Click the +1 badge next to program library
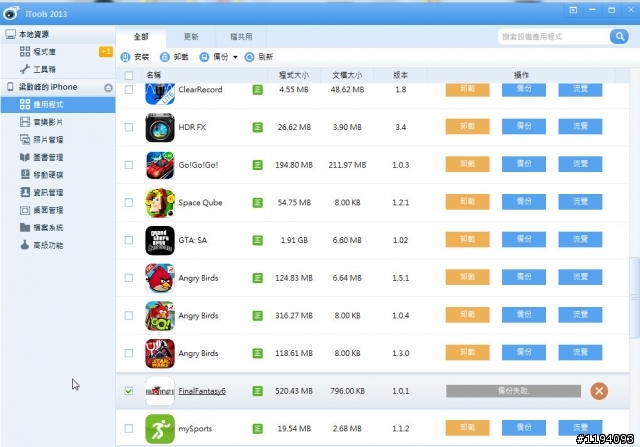640x447 pixels. click(106, 52)
